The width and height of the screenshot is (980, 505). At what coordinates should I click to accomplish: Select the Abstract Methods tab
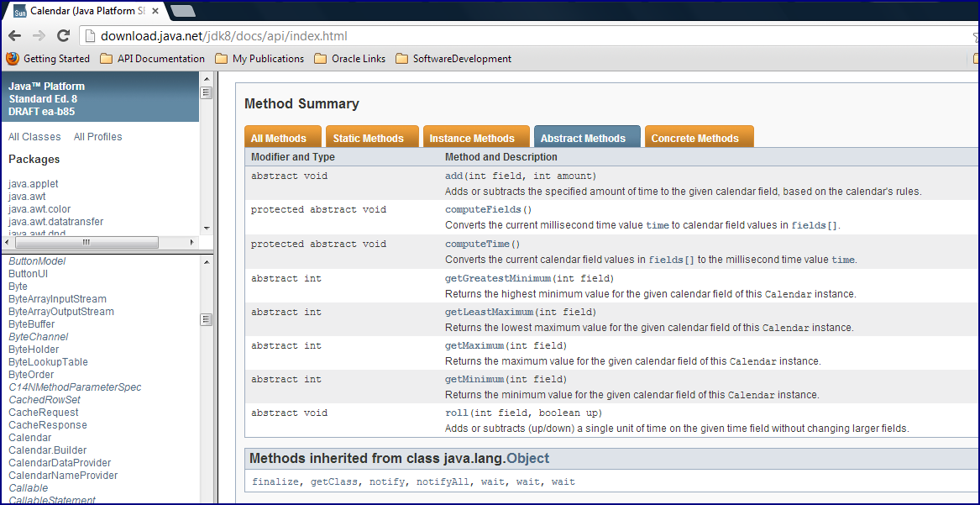[587, 137]
